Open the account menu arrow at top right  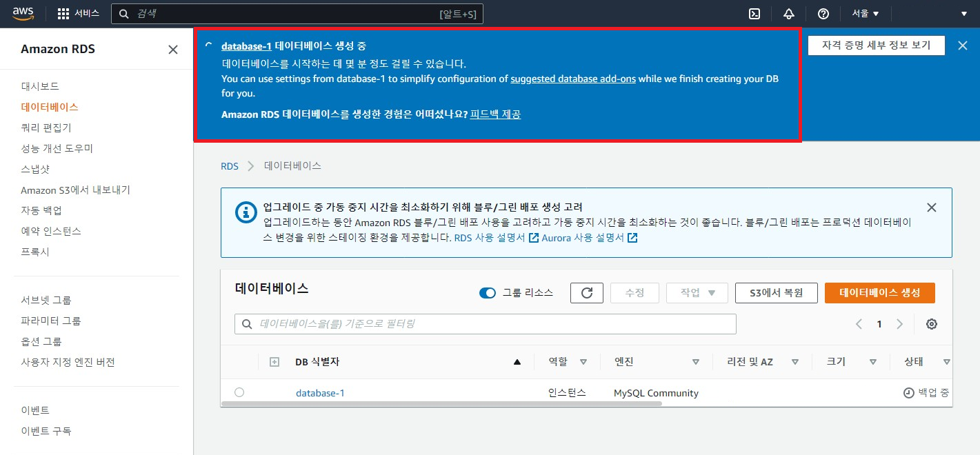tap(963, 14)
